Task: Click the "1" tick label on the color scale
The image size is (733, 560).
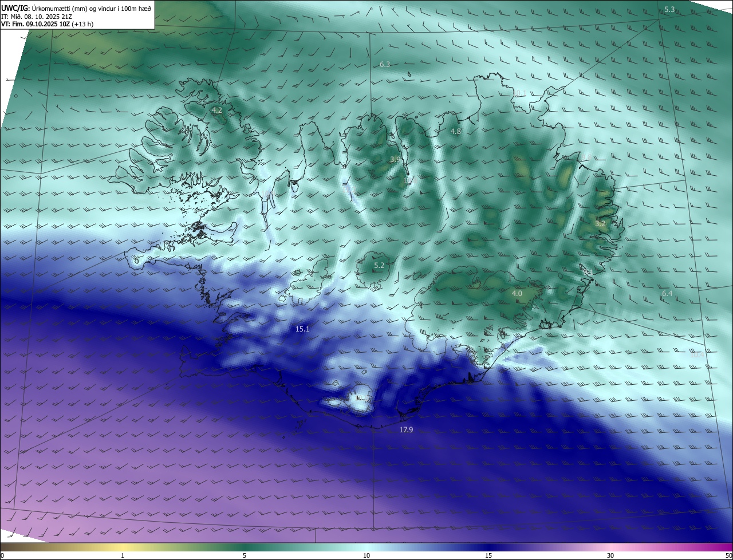Action: tap(123, 555)
